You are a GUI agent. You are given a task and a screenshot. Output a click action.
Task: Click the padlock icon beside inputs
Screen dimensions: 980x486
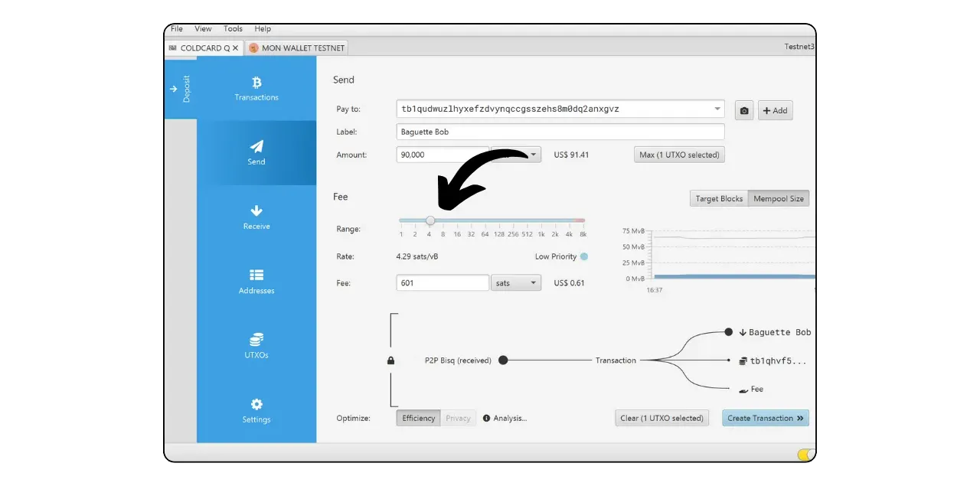pyautogui.click(x=390, y=360)
